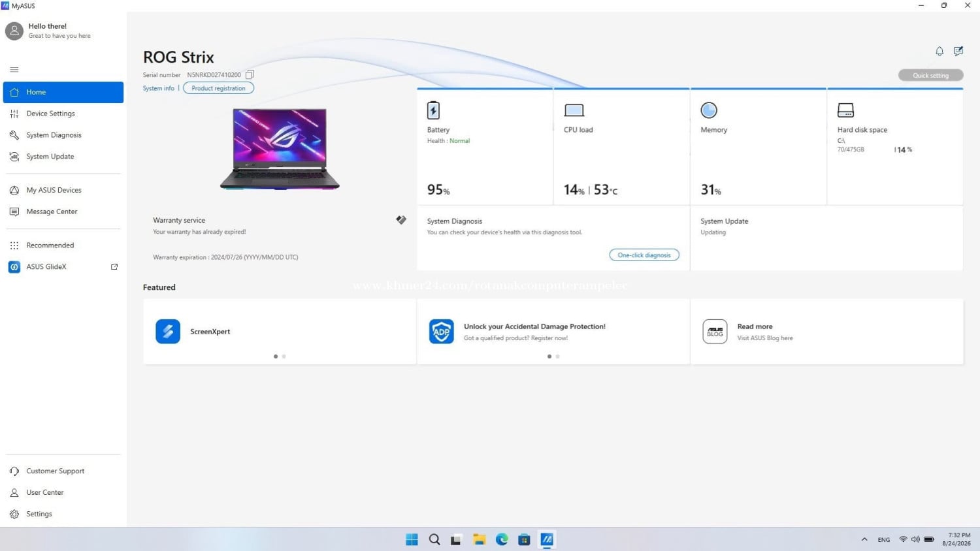Open Microsoft Store from the taskbar
Image resolution: width=980 pixels, height=551 pixels.
click(x=524, y=539)
